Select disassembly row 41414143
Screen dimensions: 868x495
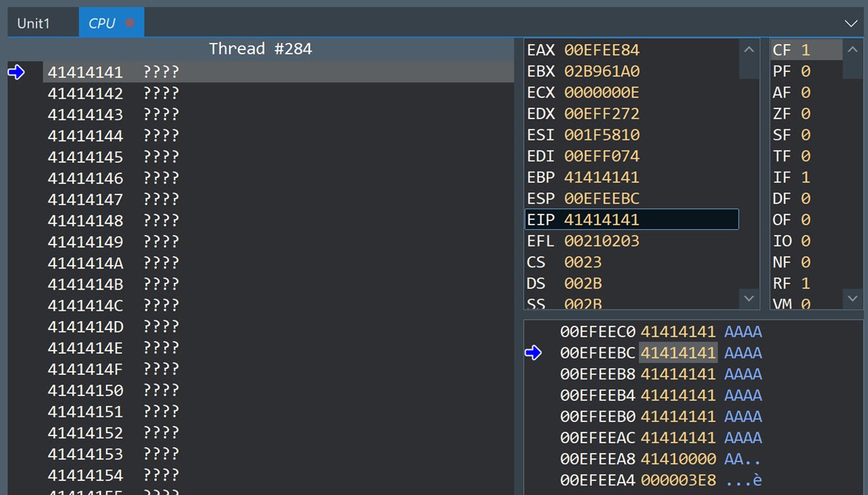point(278,115)
